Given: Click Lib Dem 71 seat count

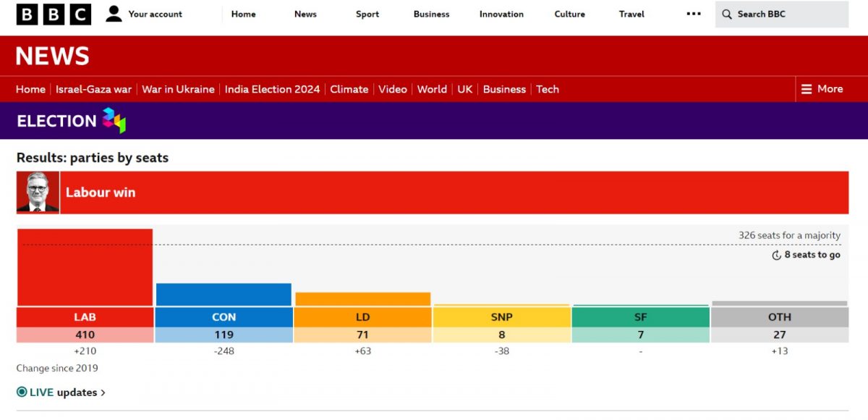Looking at the screenshot, I should point(363,335).
